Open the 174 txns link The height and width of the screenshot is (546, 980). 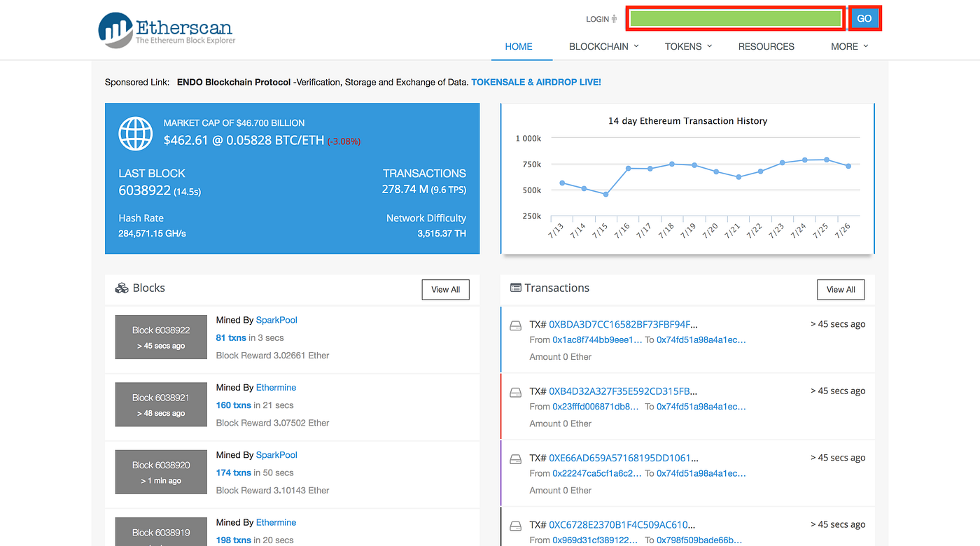(x=234, y=472)
